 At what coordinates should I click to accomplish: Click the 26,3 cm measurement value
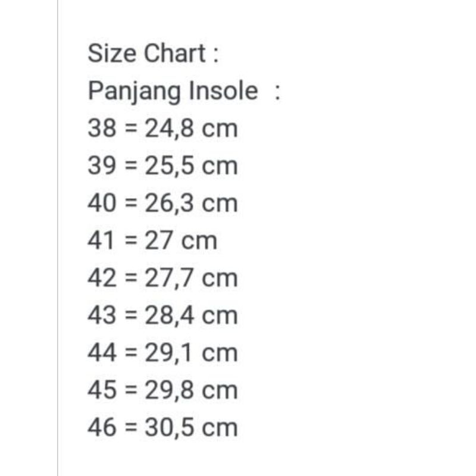coord(191,203)
